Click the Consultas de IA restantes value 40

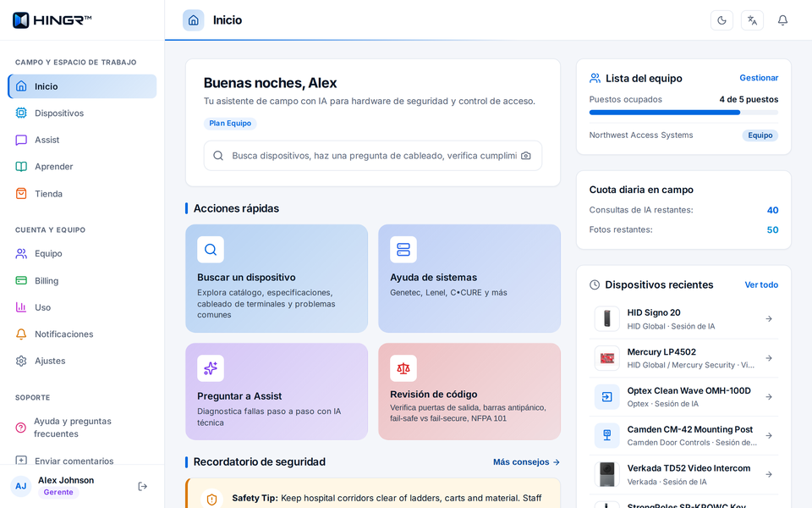(x=772, y=210)
